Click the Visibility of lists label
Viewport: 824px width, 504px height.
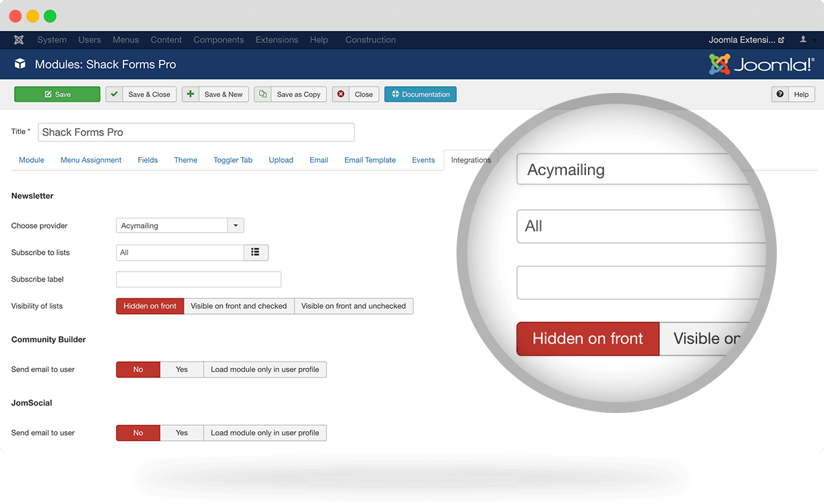point(37,306)
